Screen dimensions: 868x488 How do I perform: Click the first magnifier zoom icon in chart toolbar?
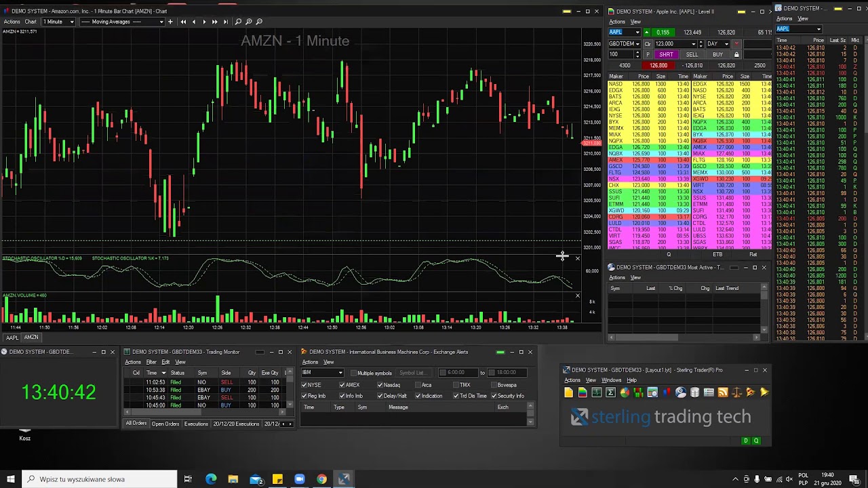point(238,22)
